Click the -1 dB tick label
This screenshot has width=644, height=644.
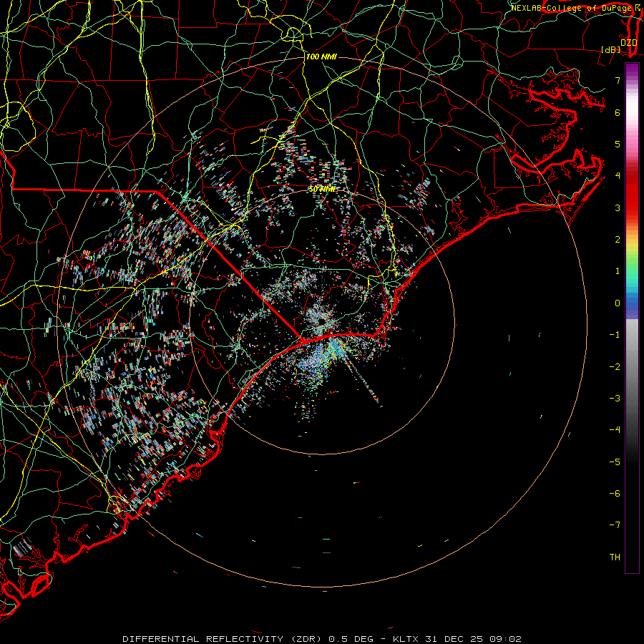pyautogui.click(x=615, y=335)
